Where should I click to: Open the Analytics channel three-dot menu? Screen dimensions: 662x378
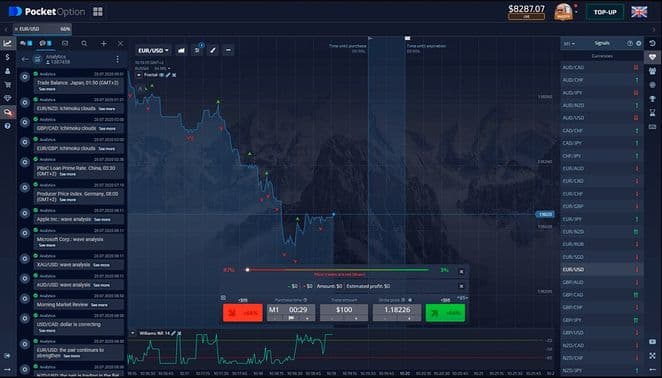[117, 59]
